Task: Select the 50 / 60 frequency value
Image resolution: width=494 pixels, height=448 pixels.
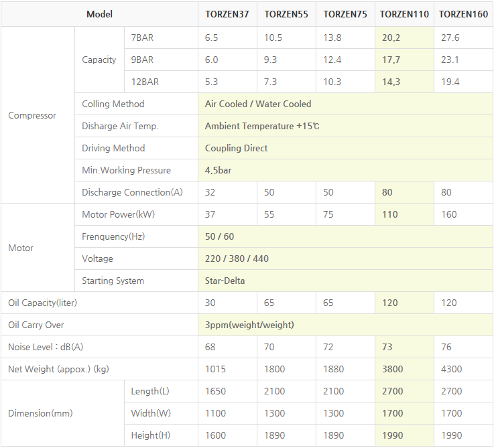Action: 219,236
